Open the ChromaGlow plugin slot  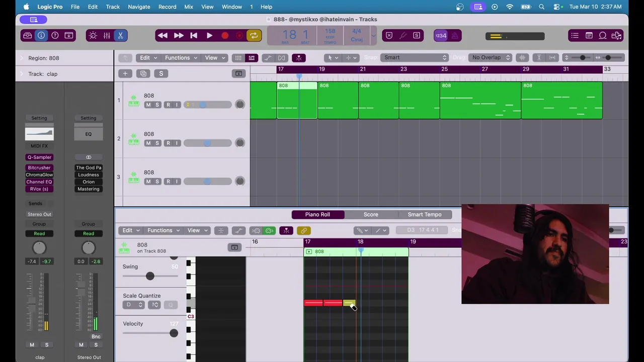(39, 175)
